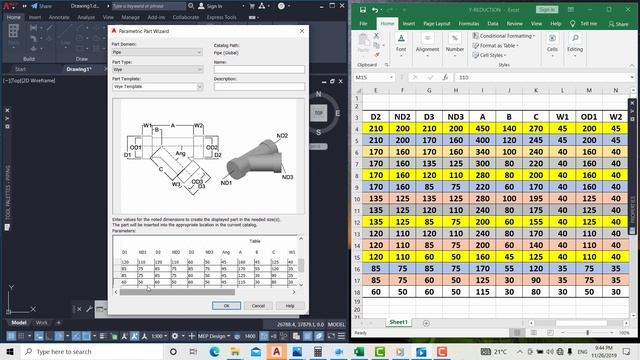The width and height of the screenshot is (640, 360).
Task: Switch to Excel from the taskbar
Action: 359,351
